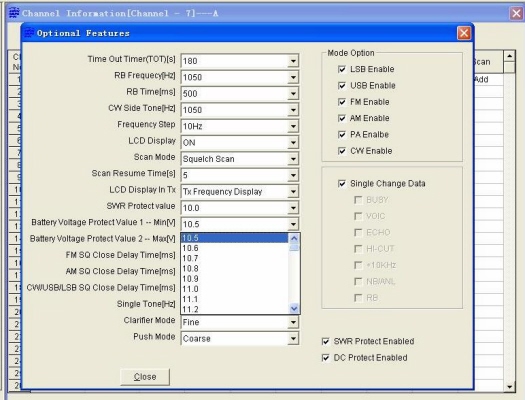525x400 pixels.
Task: Toggle USB Enable checkbox
Action: click(342, 86)
